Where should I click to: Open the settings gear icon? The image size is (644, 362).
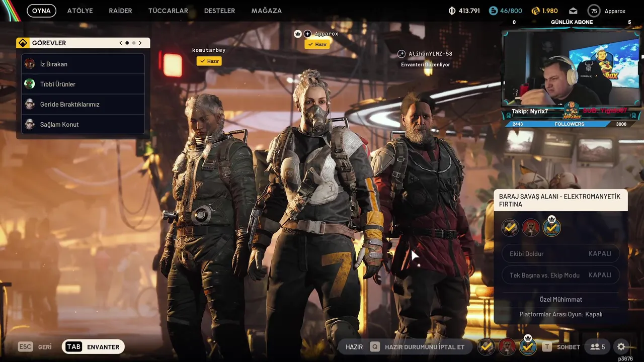[x=621, y=347]
